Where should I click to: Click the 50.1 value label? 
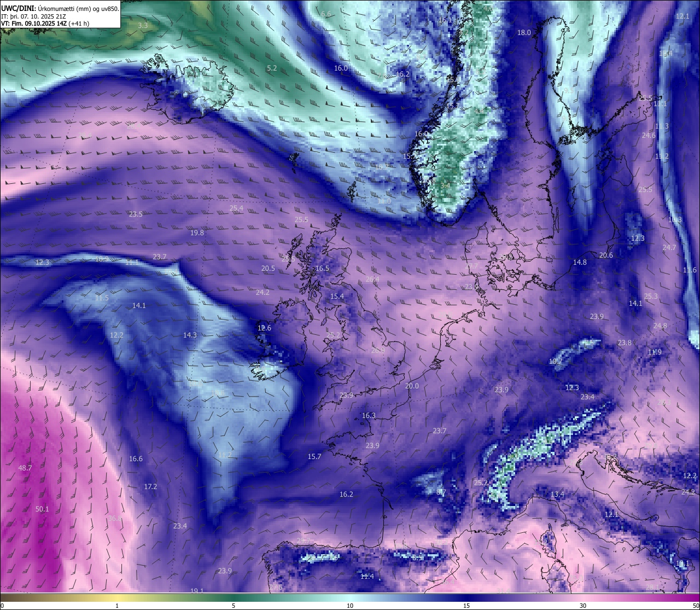click(42, 509)
